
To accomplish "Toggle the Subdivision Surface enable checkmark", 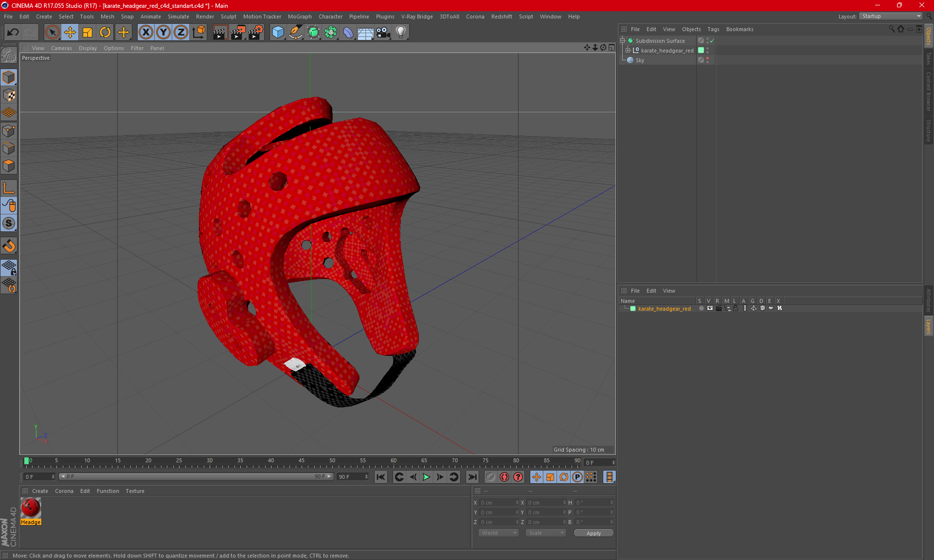I will [x=712, y=41].
